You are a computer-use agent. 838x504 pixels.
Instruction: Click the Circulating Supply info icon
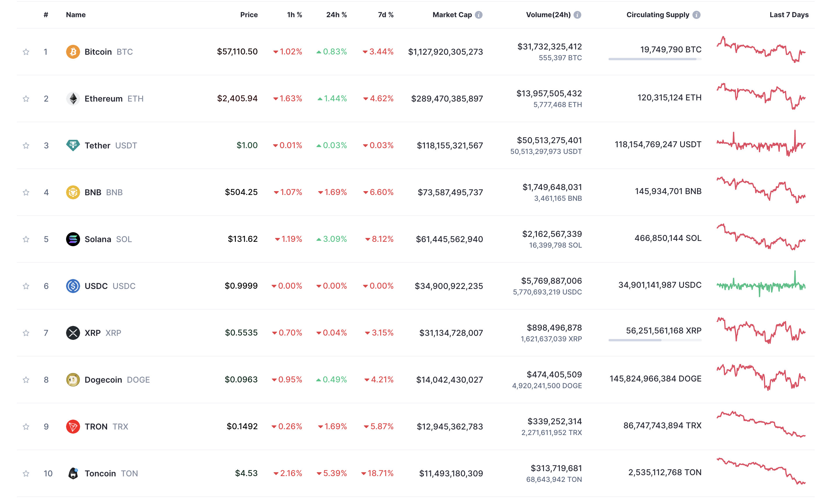(696, 15)
